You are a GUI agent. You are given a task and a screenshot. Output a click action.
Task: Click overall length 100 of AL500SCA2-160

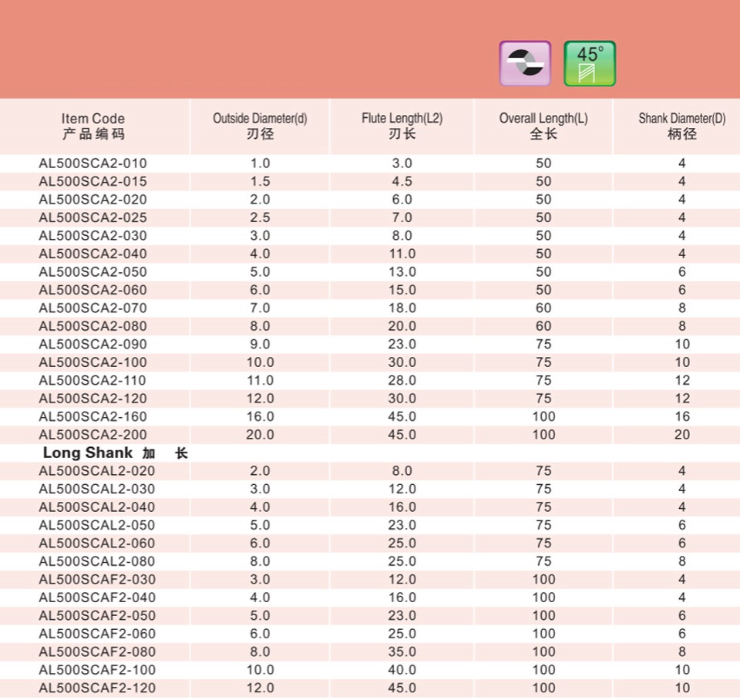[543, 417]
